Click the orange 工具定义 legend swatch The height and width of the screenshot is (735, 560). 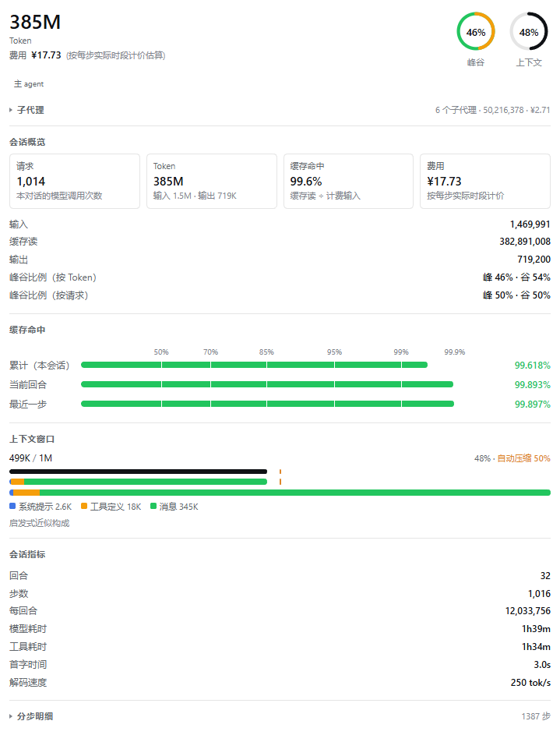84,507
